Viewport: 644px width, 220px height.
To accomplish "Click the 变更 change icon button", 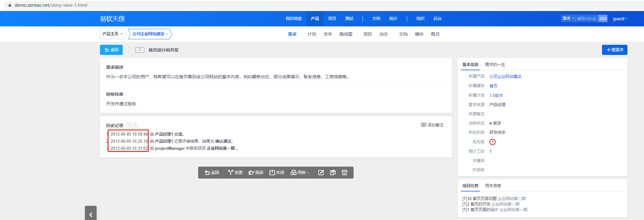I will [x=235, y=172].
